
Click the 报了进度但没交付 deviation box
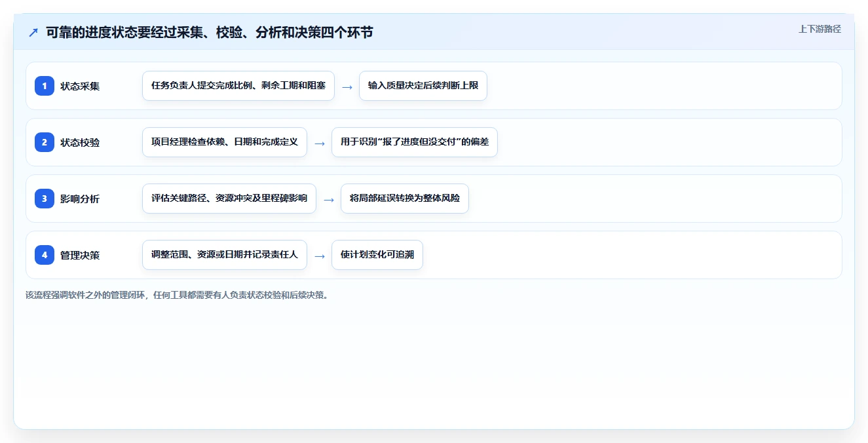pos(415,142)
